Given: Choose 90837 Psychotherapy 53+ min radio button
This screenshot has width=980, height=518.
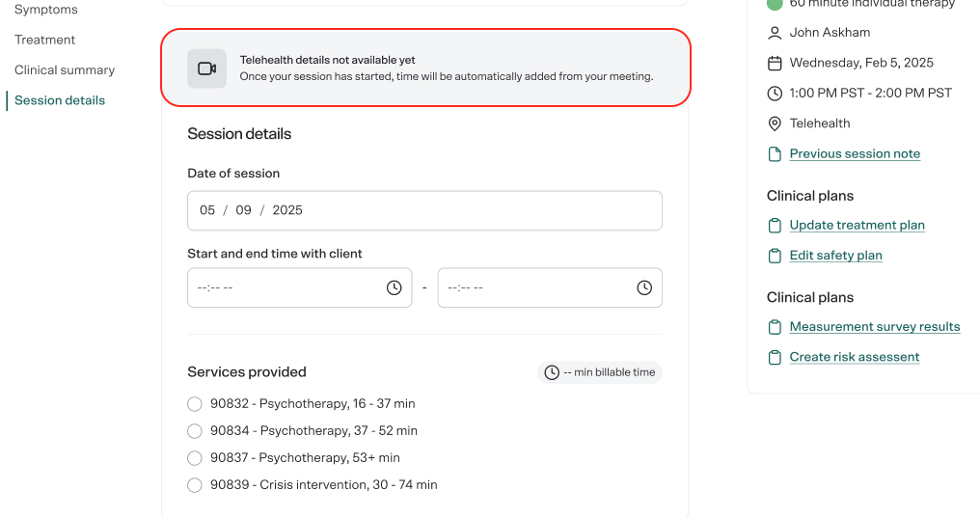Looking at the screenshot, I should click(x=195, y=458).
